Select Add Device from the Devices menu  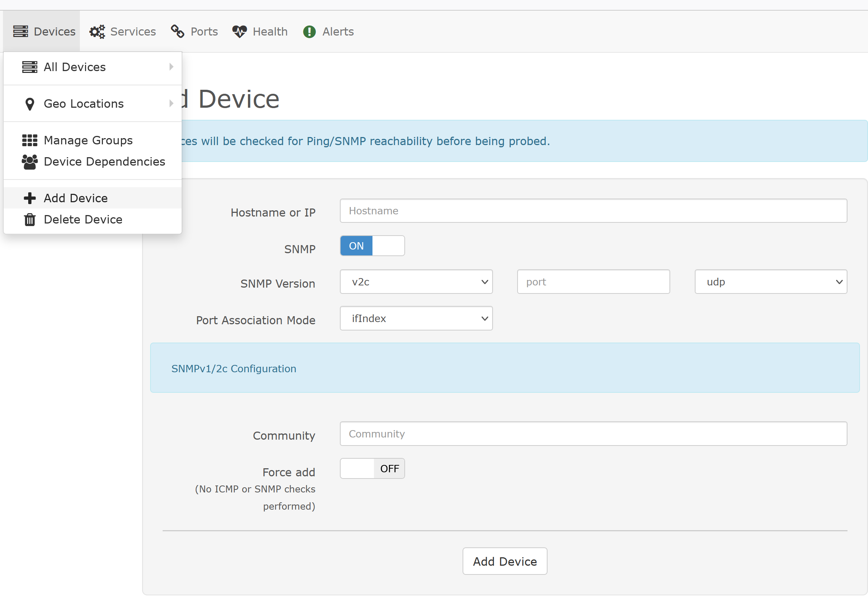click(75, 198)
